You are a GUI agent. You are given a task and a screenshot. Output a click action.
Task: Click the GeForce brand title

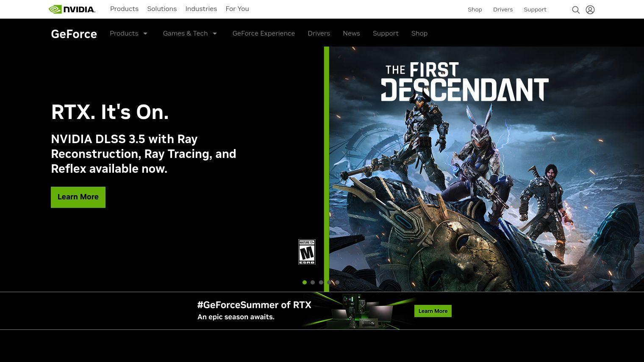pos(74,34)
